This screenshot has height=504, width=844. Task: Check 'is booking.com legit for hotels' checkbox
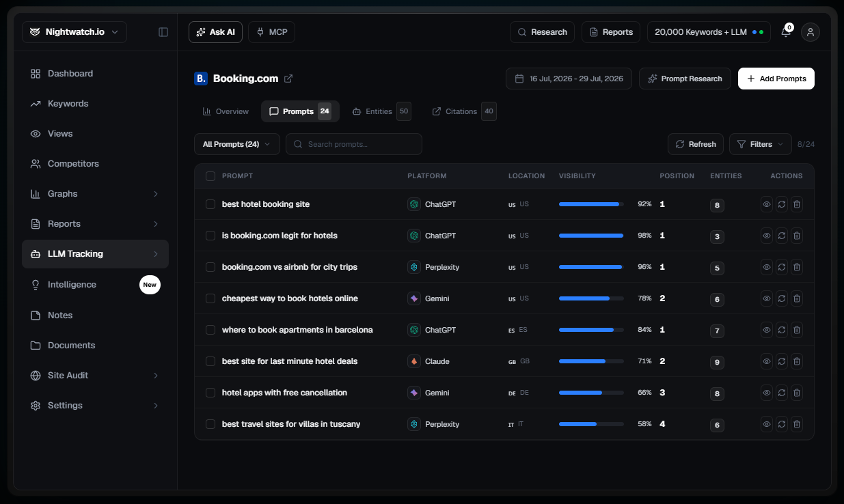tap(210, 236)
